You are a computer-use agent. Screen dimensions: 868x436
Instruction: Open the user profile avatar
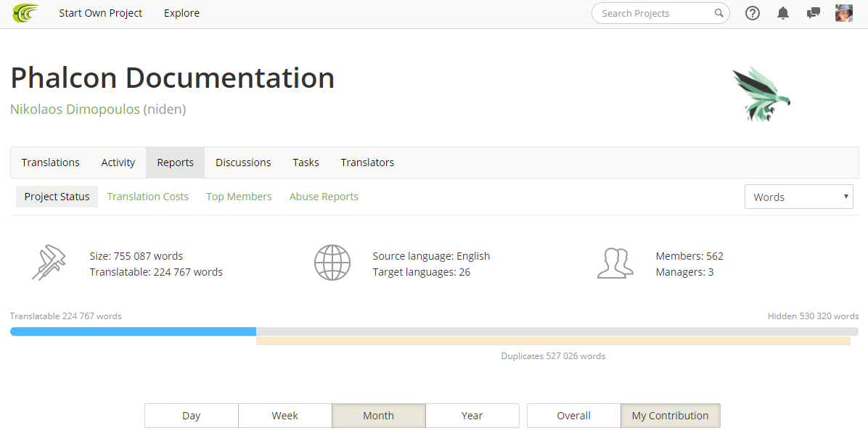tap(843, 13)
